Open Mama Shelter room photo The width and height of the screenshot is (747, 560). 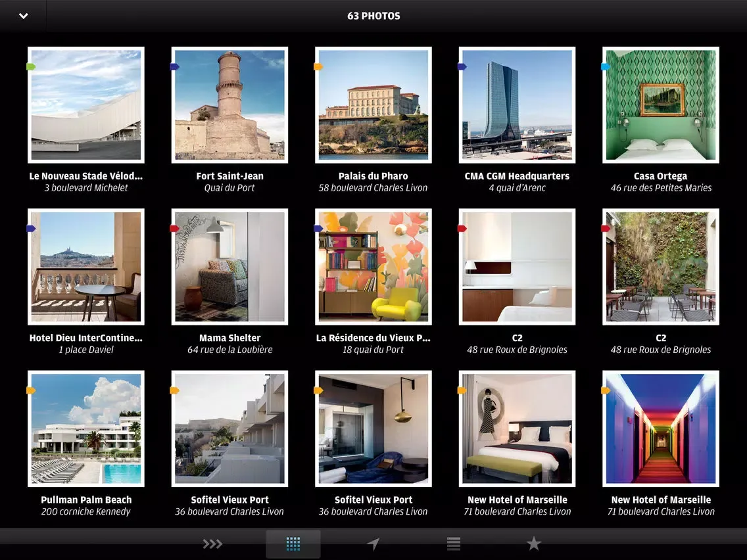pos(229,267)
